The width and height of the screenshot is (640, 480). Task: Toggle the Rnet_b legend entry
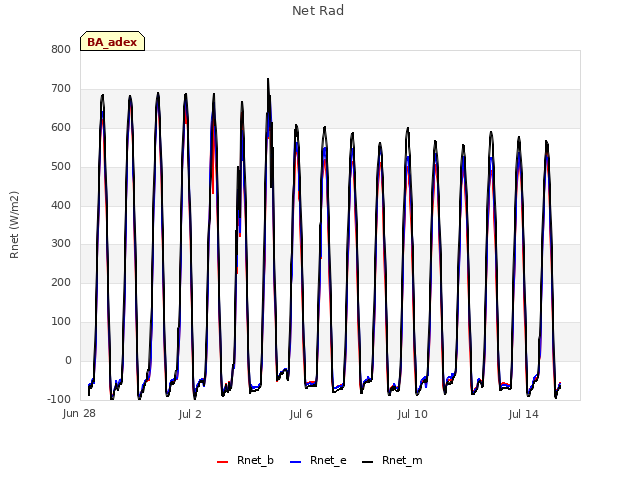pyautogui.click(x=245, y=461)
